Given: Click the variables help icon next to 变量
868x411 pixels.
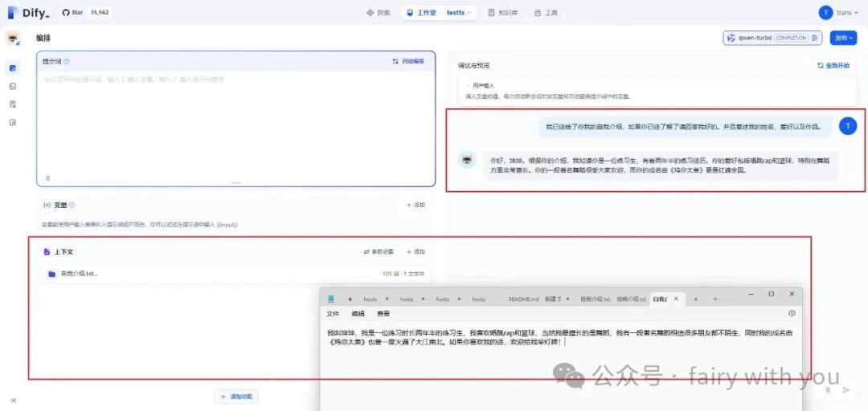Looking at the screenshot, I should click(72, 205).
